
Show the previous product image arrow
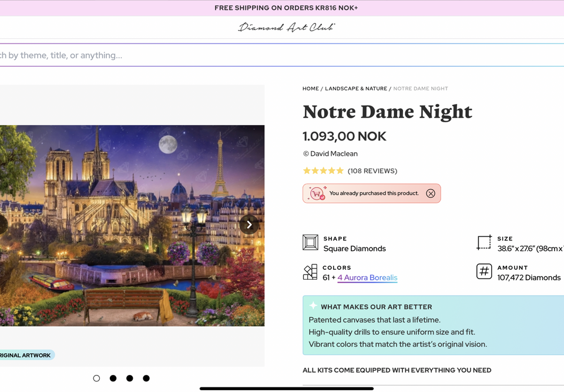[2, 225]
